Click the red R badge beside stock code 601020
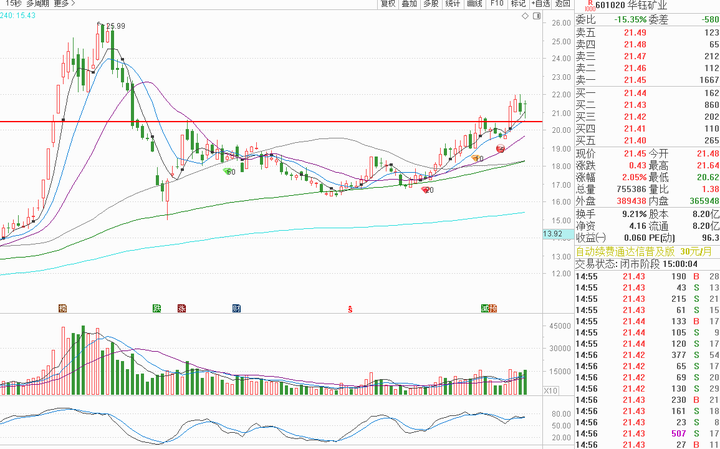 coord(590,5)
